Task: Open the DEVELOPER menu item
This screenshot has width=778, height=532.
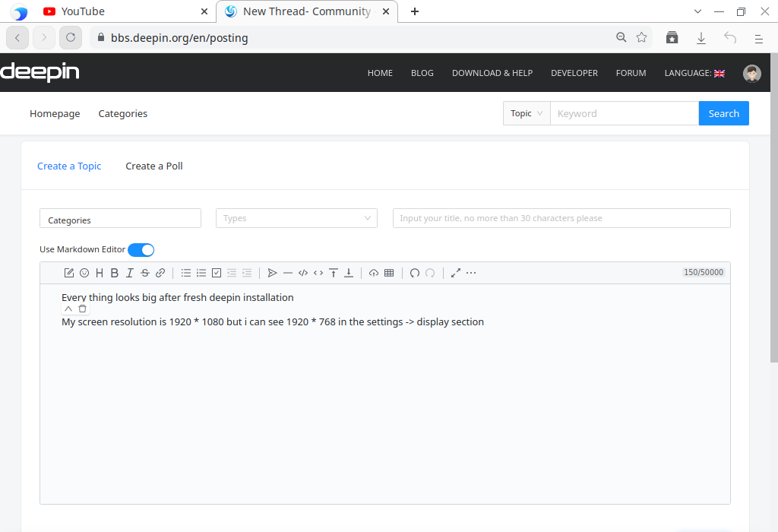Action: click(574, 73)
